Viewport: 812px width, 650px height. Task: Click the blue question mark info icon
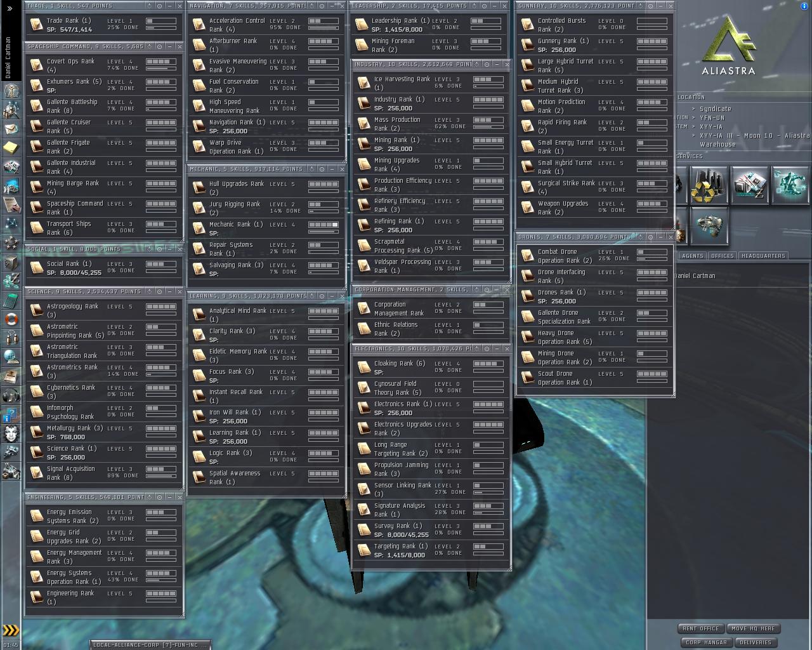11,414
